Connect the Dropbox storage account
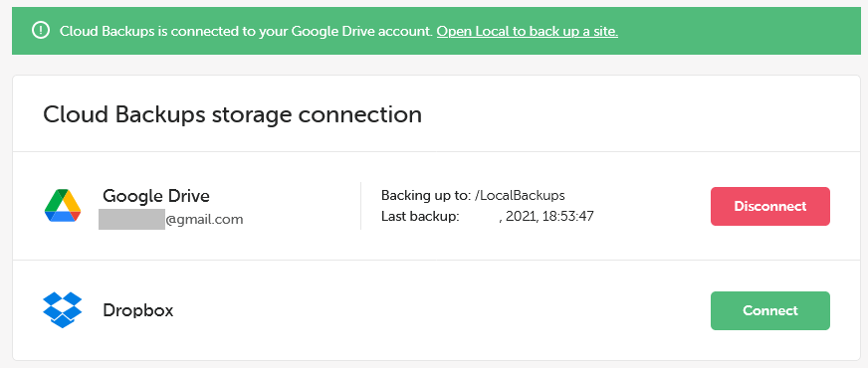The height and width of the screenshot is (368, 868). [770, 310]
